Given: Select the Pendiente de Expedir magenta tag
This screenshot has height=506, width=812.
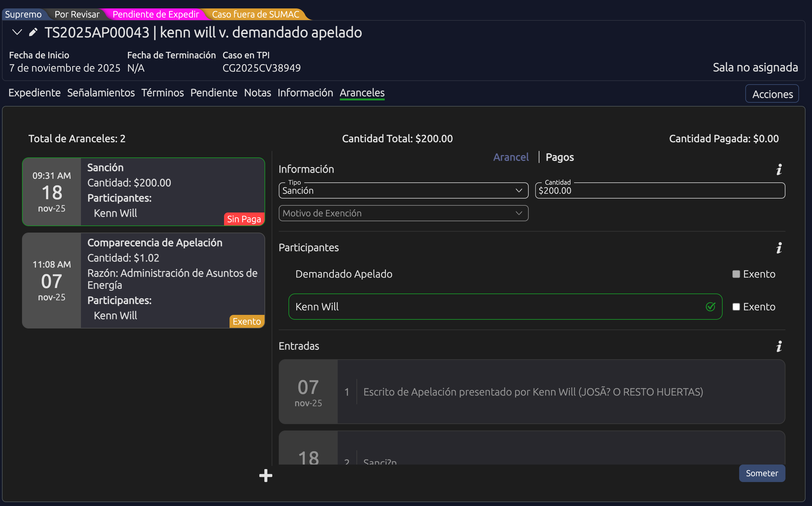Looking at the screenshot, I should click(x=155, y=14).
